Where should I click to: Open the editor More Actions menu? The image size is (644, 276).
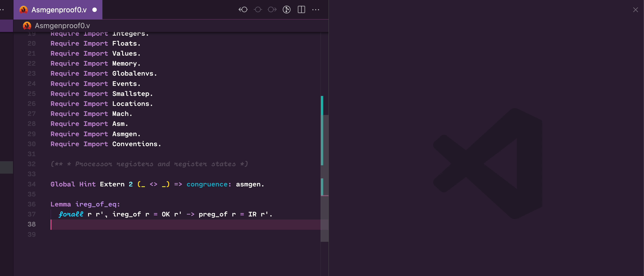[316, 10]
